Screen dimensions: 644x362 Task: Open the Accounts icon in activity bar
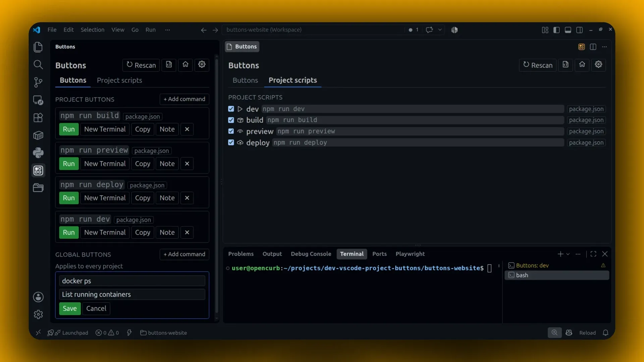(x=38, y=297)
